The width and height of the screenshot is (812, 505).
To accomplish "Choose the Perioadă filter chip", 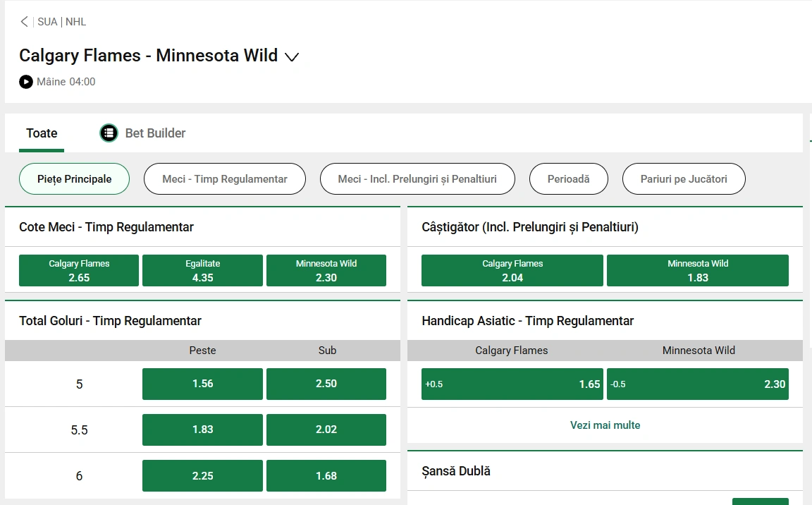I will 568,179.
